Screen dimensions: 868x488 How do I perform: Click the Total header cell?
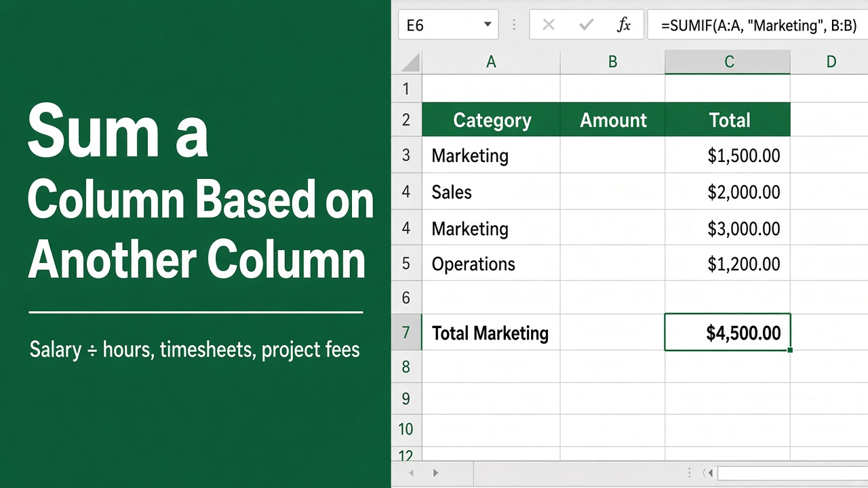[728, 120]
